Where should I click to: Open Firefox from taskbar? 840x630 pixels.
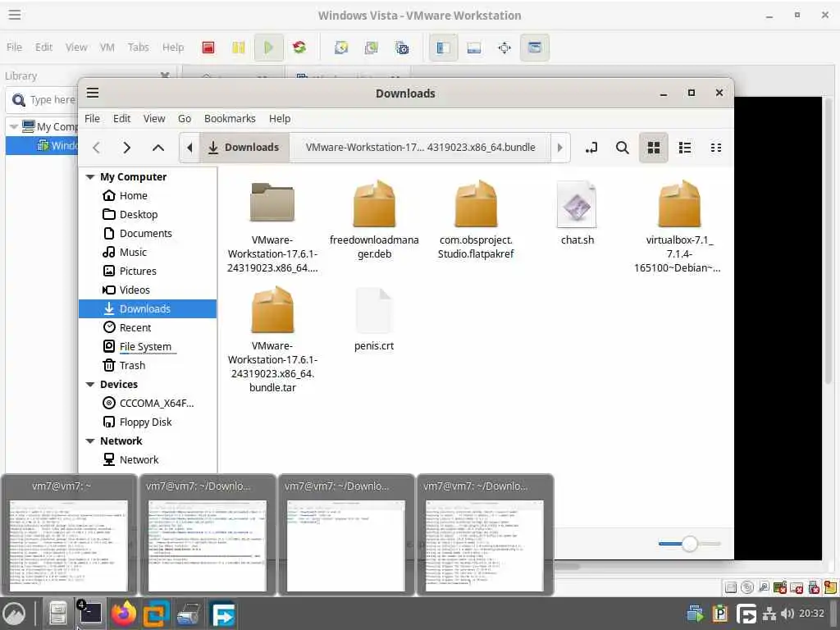[123, 614]
